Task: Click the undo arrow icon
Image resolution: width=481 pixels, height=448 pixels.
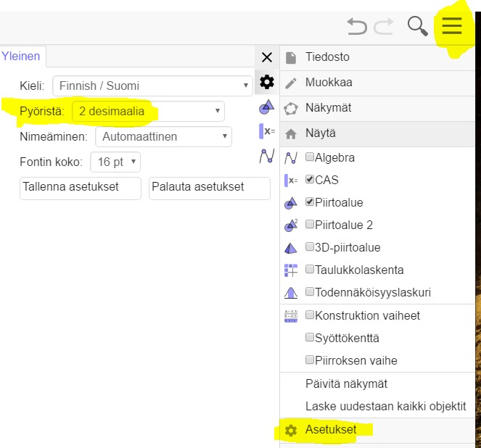Action: coord(357,26)
